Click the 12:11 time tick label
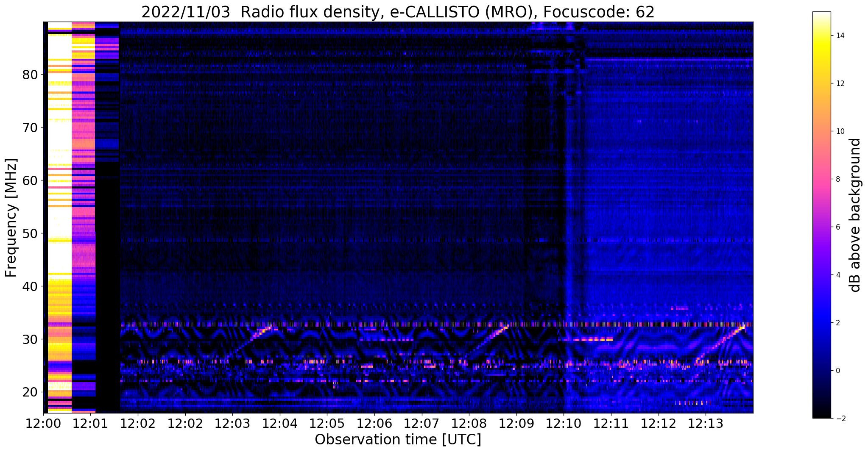The width and height of the screenshot is (868, 452). (x=611, y=423)
